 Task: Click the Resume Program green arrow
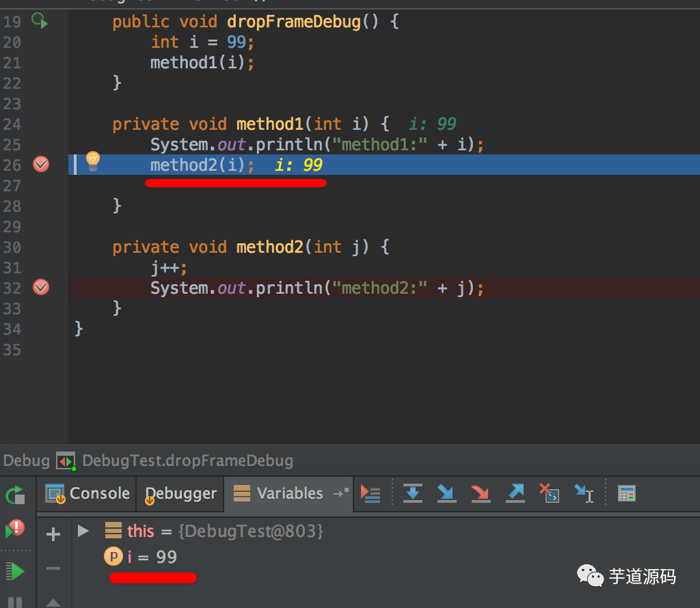15,571
